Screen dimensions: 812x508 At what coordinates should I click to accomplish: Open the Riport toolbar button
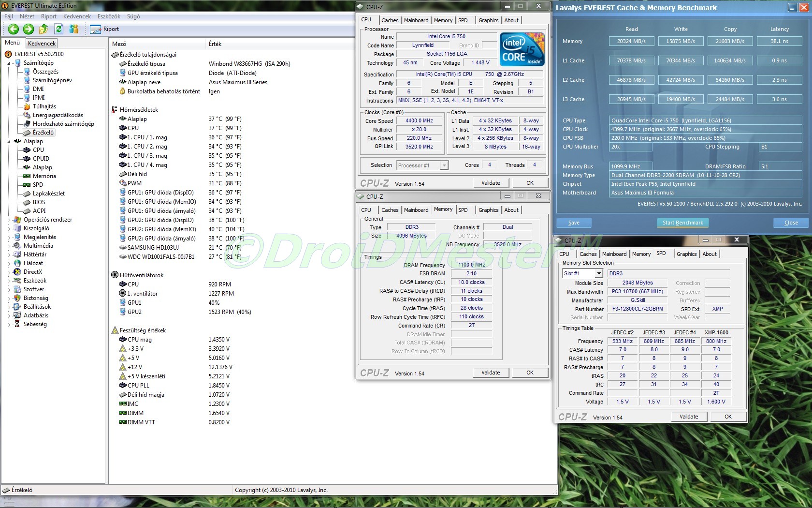click(104, 29)
